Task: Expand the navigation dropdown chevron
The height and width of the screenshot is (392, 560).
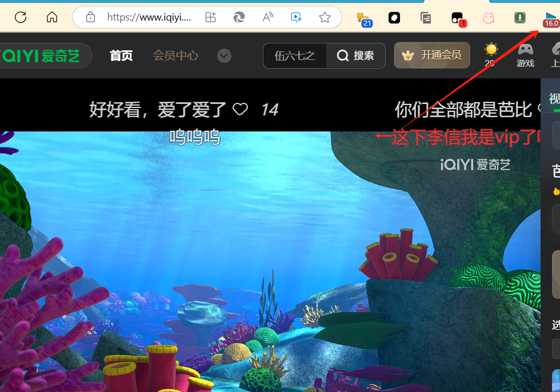Action: [224, 55]
